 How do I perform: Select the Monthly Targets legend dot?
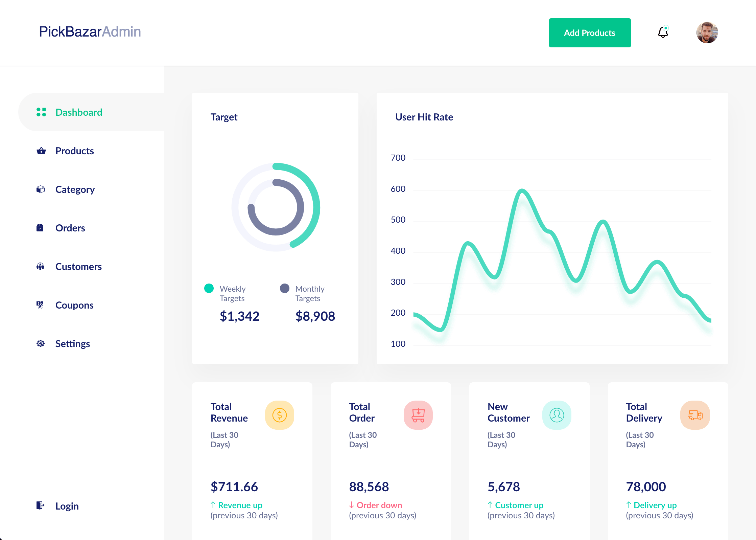(x=285, y=288)
